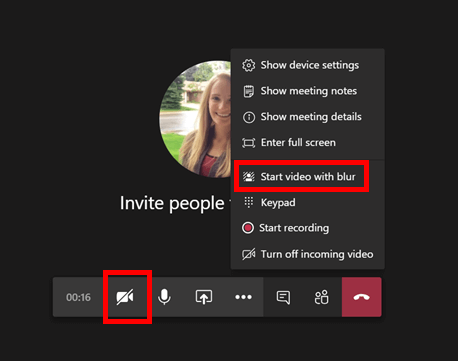Show the participants panel

pyautogui.click(x=322, y=297)
